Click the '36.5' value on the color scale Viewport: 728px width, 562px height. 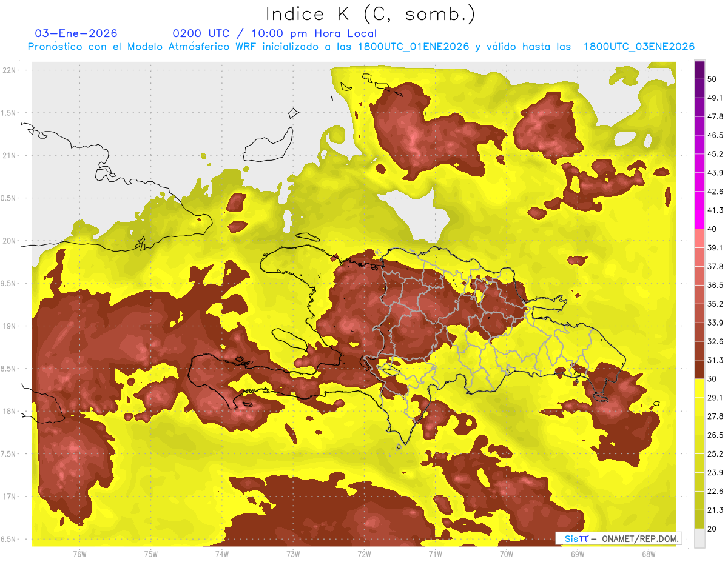[x=715, y=286]
